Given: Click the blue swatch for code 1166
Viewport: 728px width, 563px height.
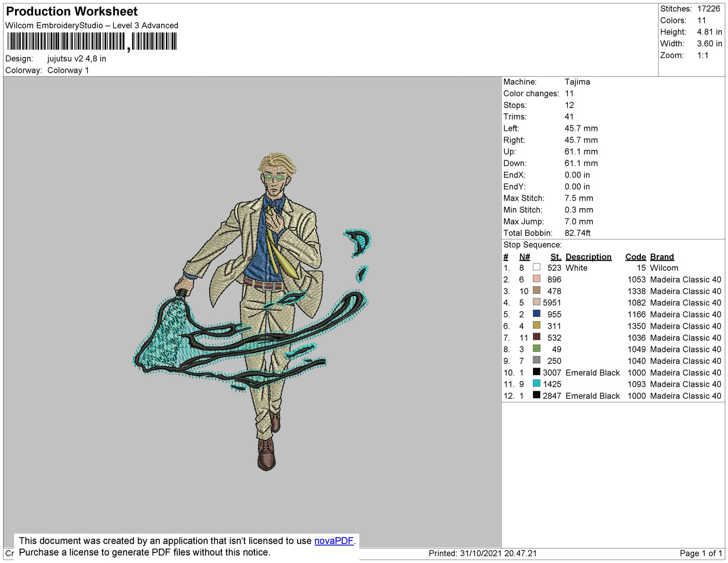Looking at the screenshot, I should pos(537,314).
